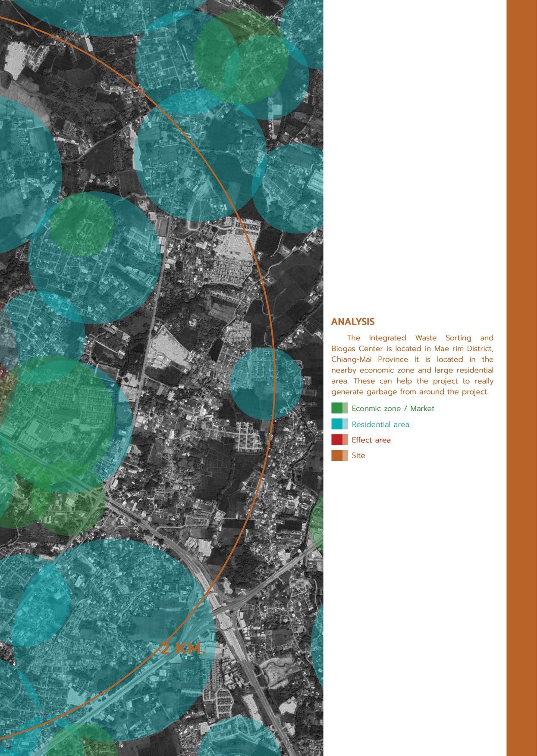Click the green Econmic zone / Market swatch
The image size is (537, 756).
tap(339, 408)
